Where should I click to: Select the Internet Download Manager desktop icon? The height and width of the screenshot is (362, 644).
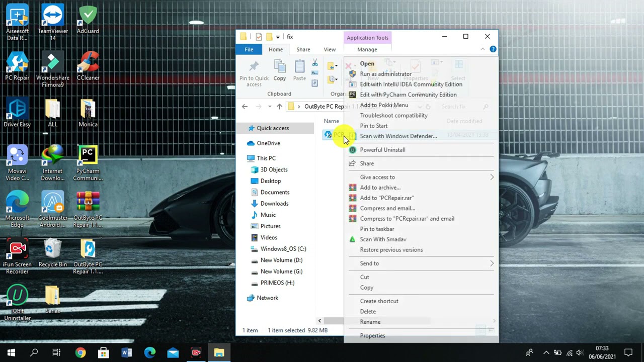[52, 163]
